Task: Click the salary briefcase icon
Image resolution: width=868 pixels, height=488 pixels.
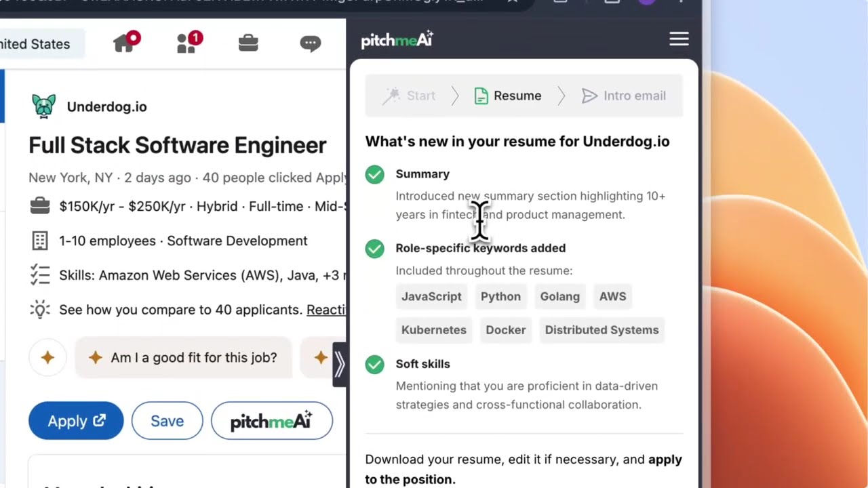Action: pos(40,206)
